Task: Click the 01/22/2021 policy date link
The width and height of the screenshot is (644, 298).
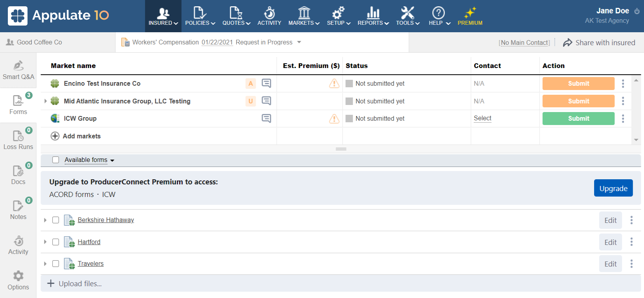Action: 217,42
